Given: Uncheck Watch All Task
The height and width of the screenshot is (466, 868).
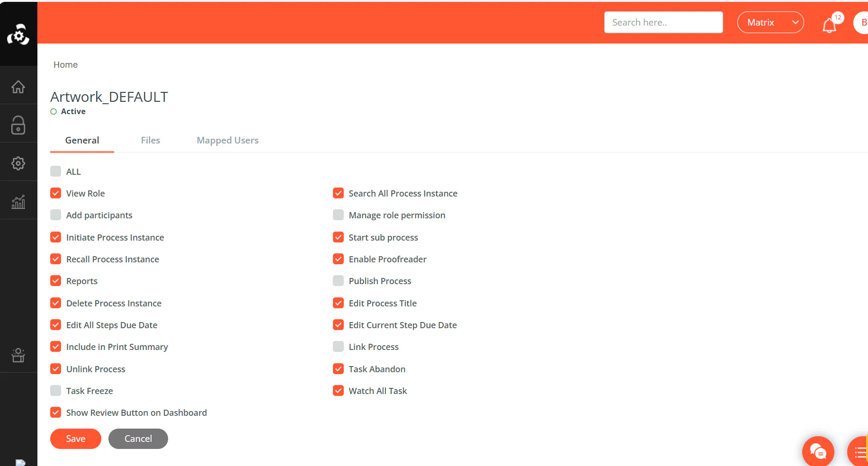Looking at the screenshot, I should 338,391.
